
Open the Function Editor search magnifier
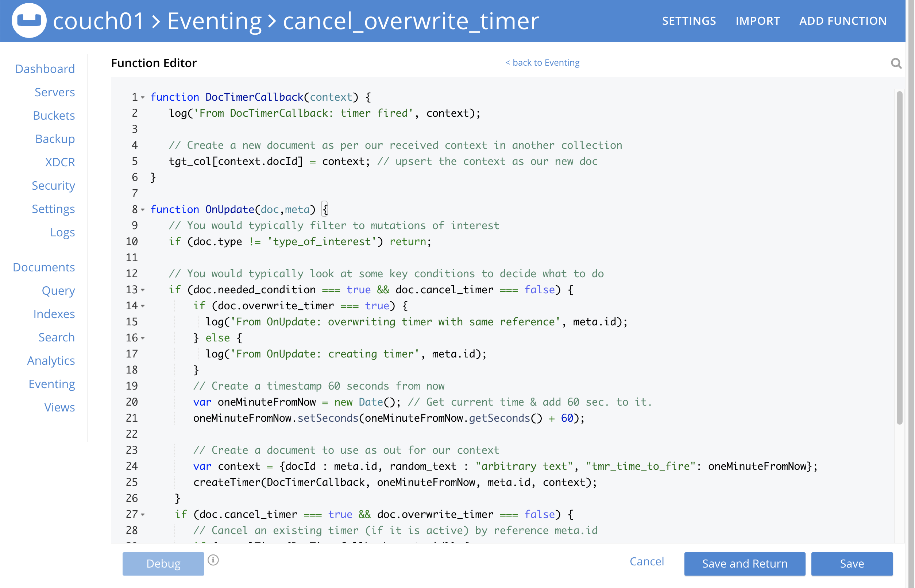tap(896, 63)
